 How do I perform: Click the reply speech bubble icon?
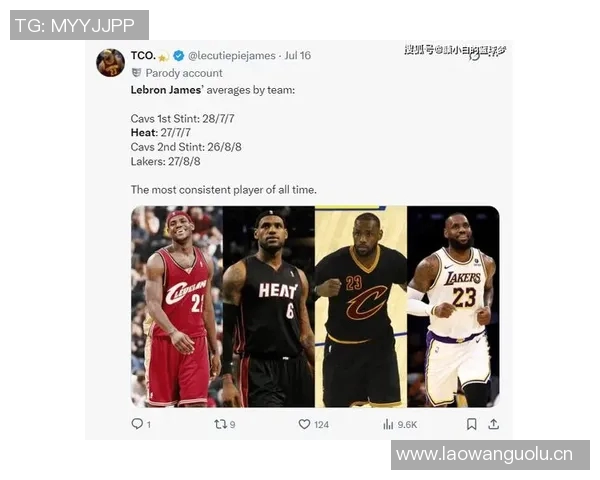(137, 424)
